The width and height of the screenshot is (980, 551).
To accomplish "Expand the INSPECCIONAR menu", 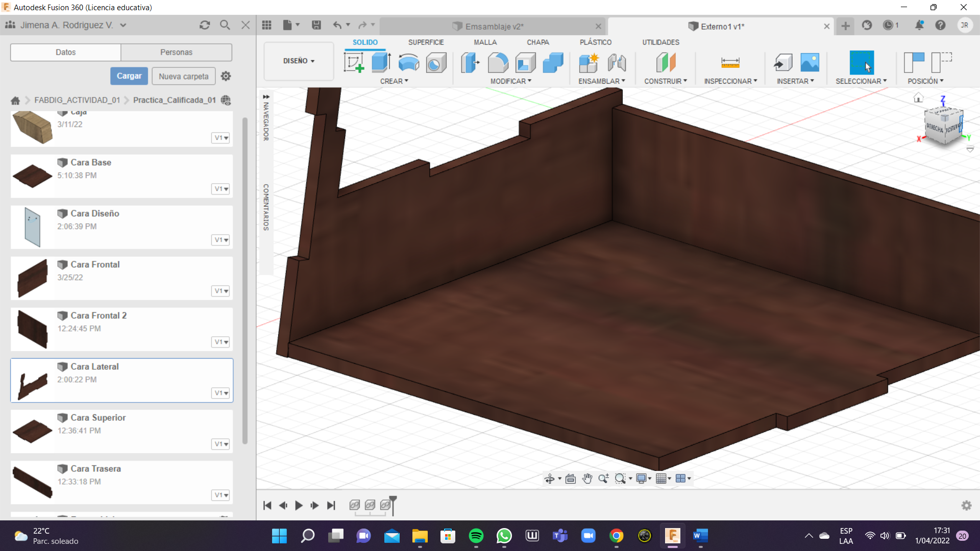I will [x=730, y=81].
